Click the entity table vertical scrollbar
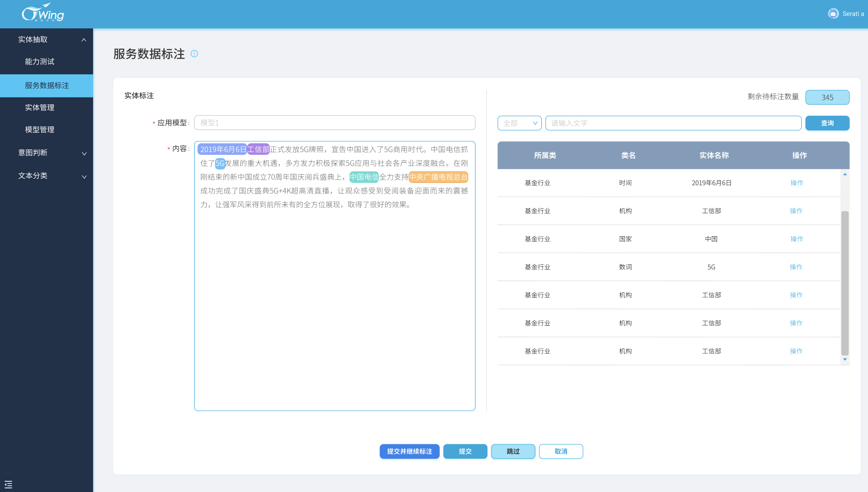This screenshot has width=868, height=492. coord(845,283)
